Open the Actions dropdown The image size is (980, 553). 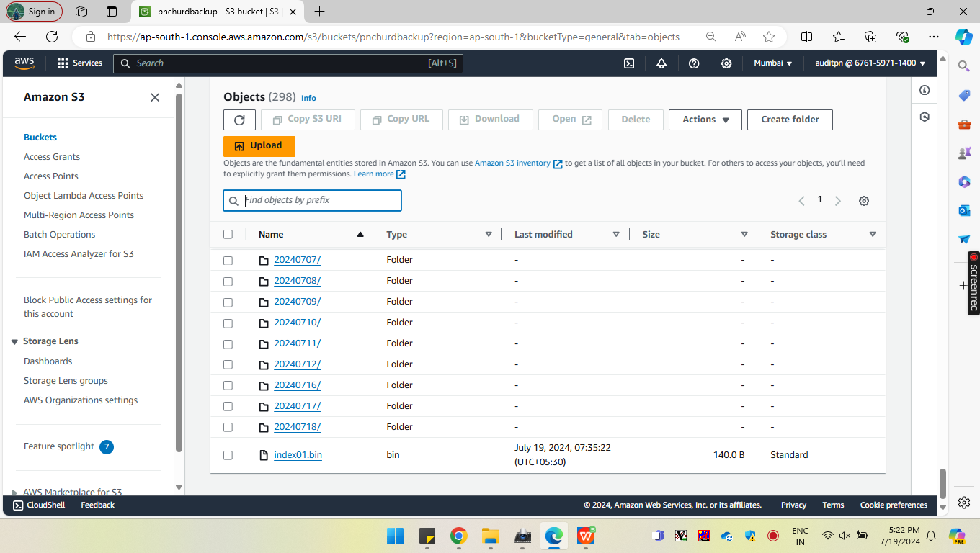[705, 120]
